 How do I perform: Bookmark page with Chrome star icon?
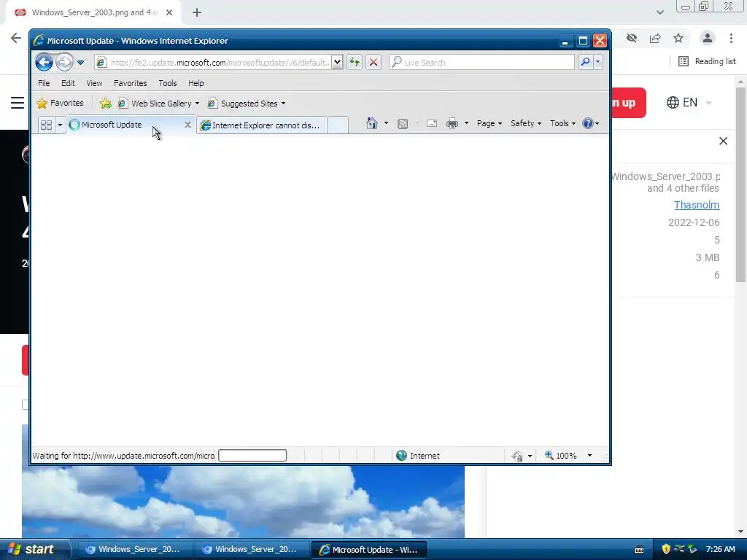point(678,38)
